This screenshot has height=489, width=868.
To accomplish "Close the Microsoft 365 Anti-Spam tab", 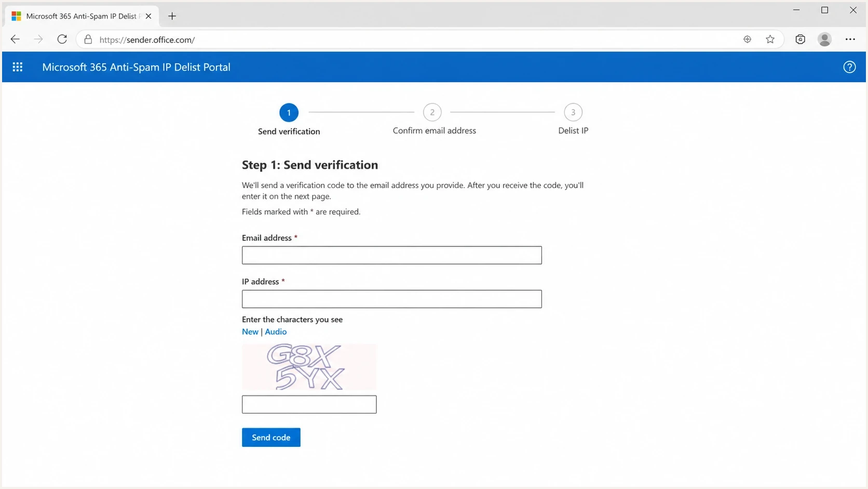I will pyautogui.click(x=148, y=16).
